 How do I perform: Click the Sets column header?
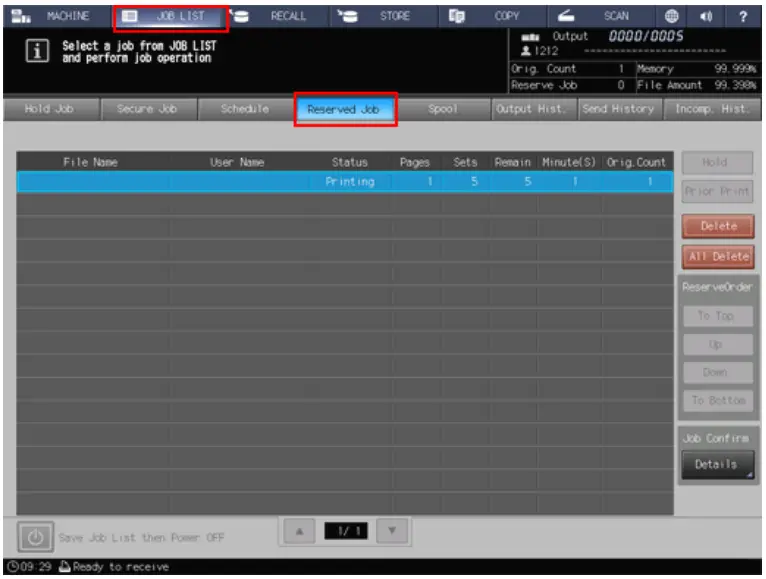(x=465, y=162)
